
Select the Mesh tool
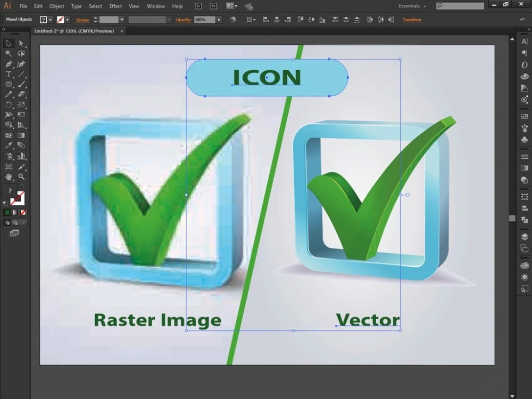9,135
